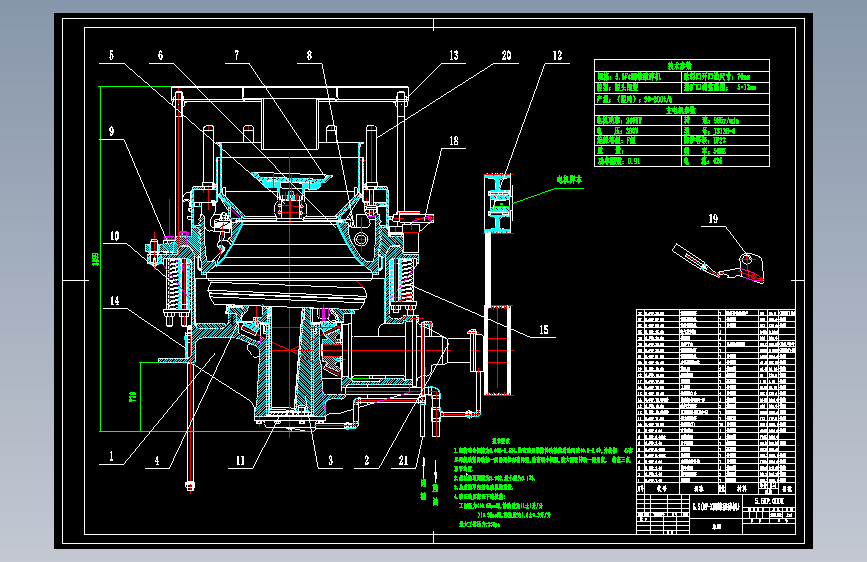867x562 pixels.
Task: Click part callout number 9
Action: pyautogui.click(x=112, y=132)
